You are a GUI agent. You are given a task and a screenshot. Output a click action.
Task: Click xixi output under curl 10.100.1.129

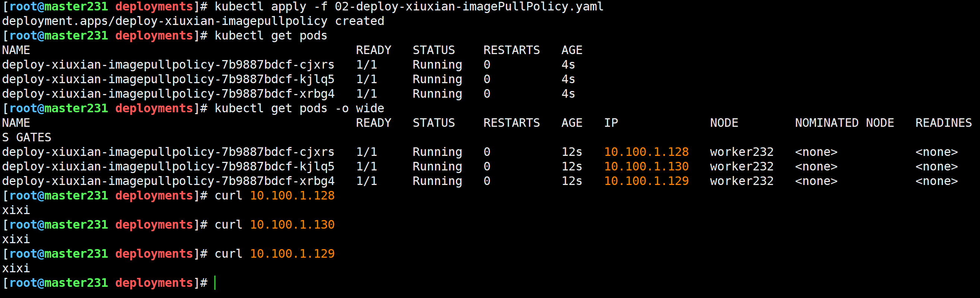[16, 268]
